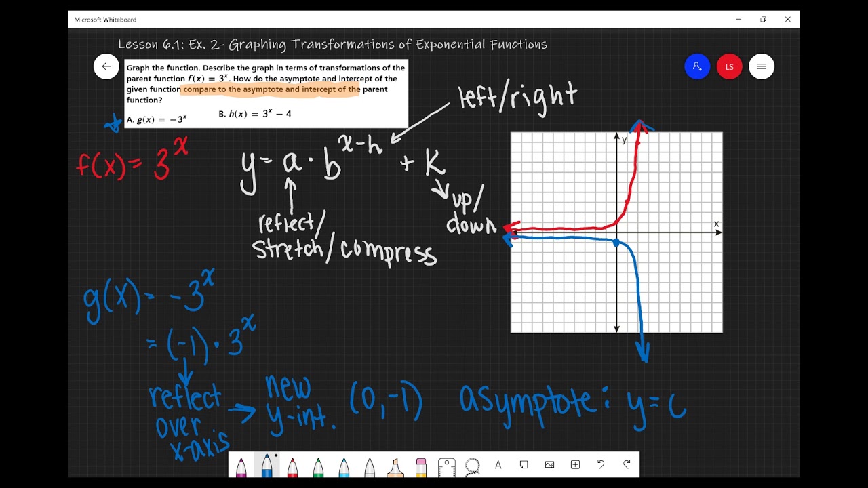Screen dimensions: 868x488
Task: Redo the last undone action
Action: (x=627, y=464)
